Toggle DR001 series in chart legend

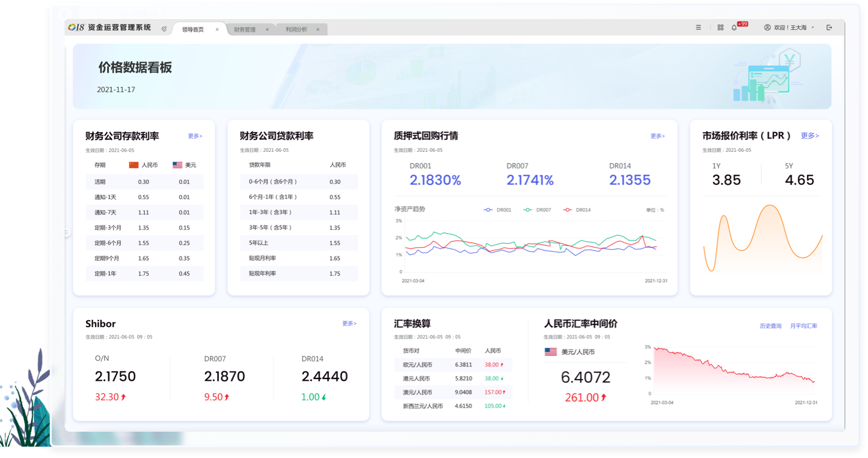click(x=497, y=210)
